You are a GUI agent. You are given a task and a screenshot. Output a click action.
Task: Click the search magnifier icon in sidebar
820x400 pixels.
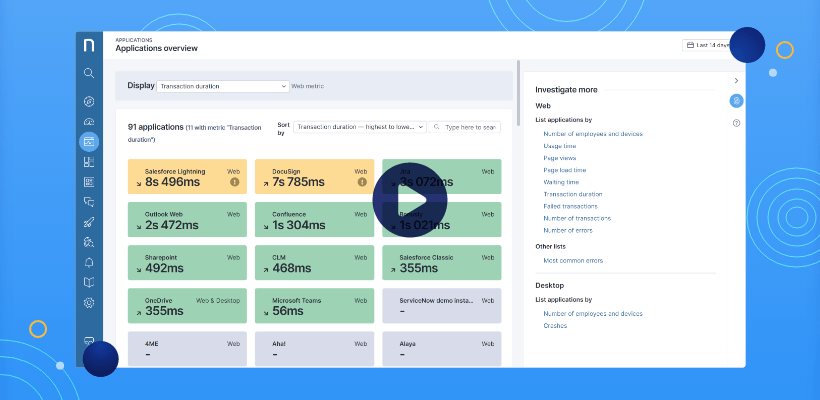click(89, 73)
